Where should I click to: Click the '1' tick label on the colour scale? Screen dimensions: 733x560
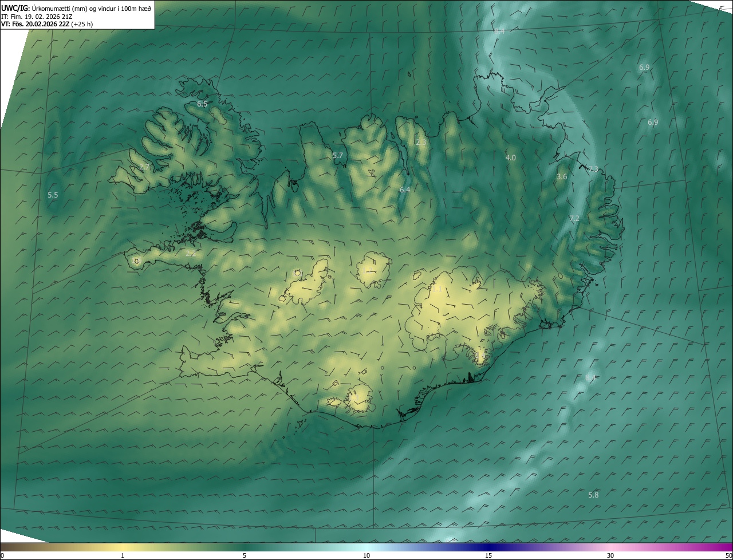pos(123,555)
